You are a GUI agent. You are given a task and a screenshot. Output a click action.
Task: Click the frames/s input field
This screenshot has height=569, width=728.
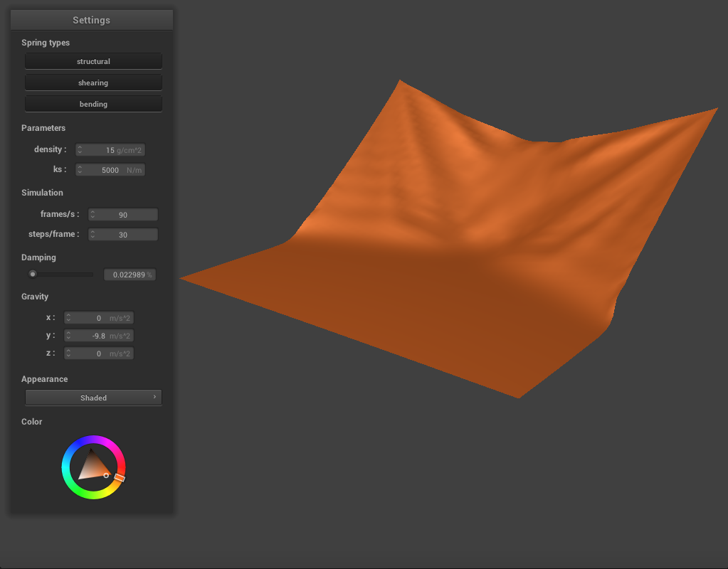127,215
